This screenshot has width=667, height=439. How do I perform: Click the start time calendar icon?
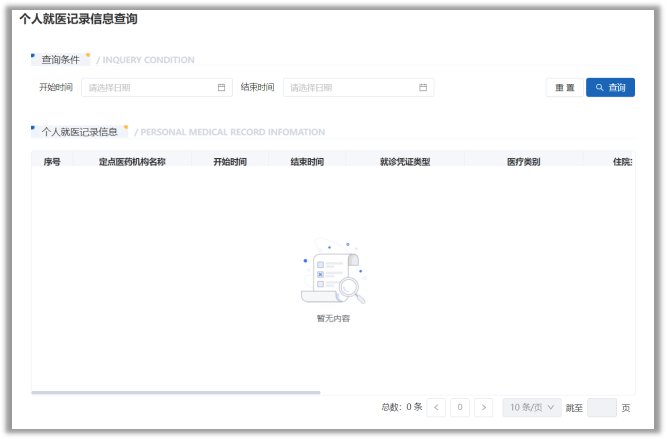(221, 88)
